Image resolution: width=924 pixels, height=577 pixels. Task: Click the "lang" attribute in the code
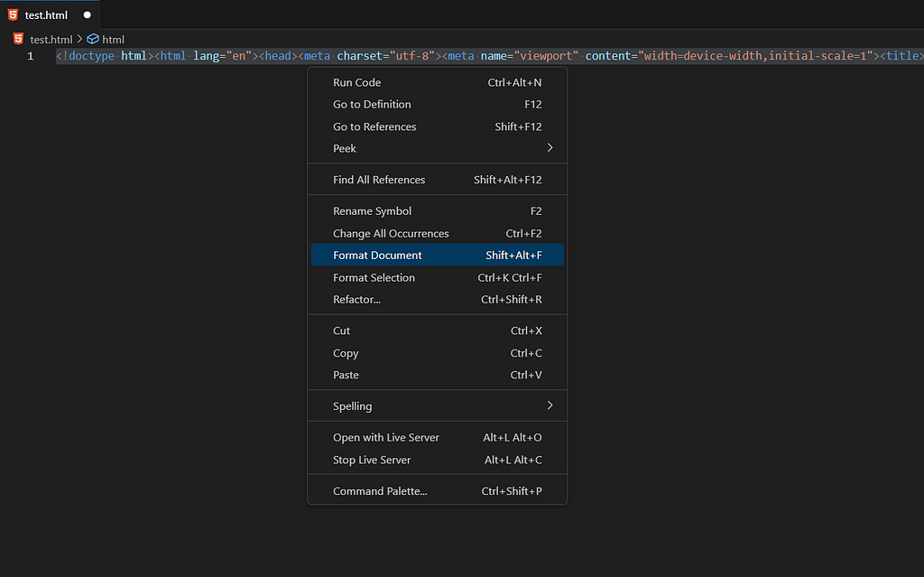206,56
